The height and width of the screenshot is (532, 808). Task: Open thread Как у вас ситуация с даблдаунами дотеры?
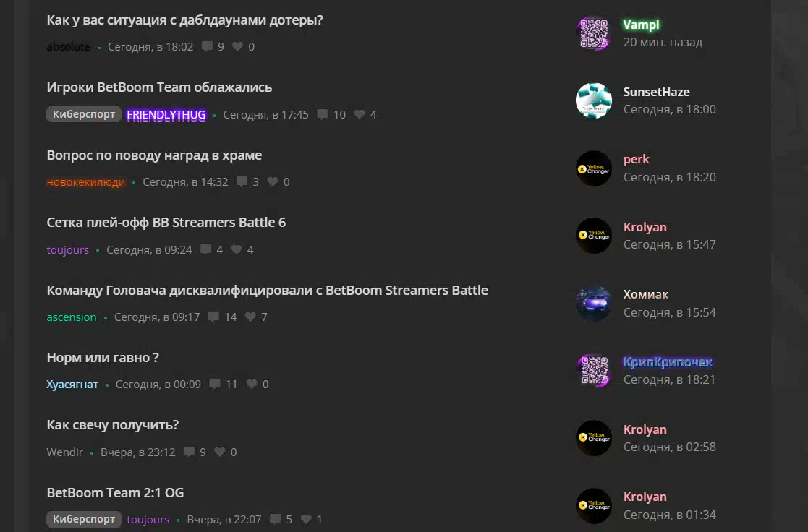point(184,20)
